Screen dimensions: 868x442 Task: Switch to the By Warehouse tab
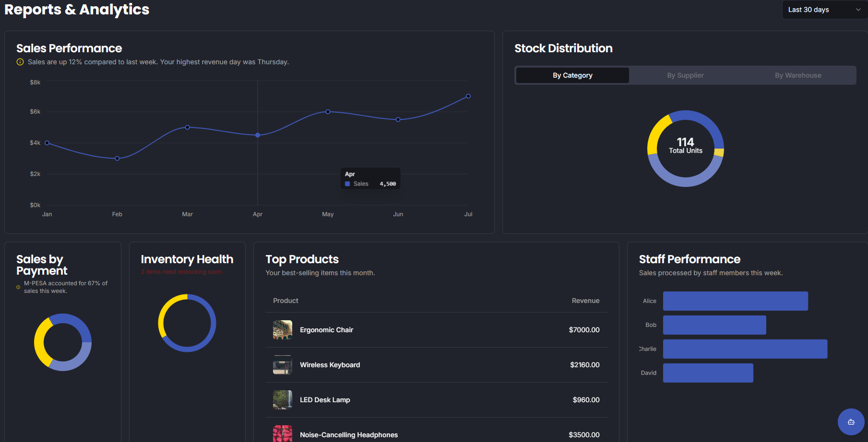point(797,75)
